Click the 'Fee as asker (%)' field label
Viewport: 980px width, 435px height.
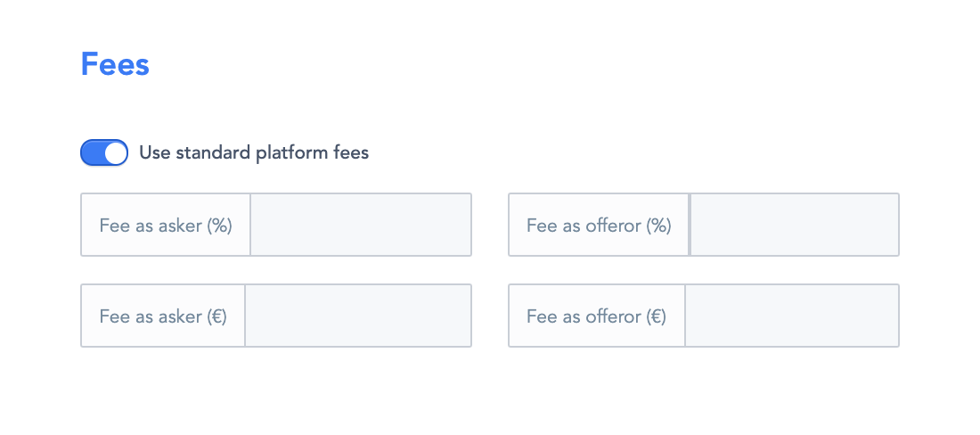(x=166, y=225)
